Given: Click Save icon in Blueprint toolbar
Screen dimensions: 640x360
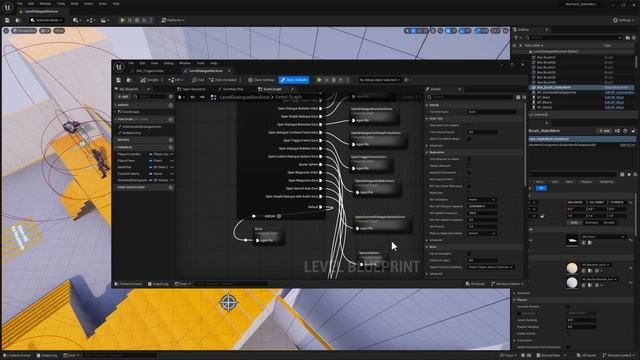Looking at the screenshot, I should click(x=118, y=80).
